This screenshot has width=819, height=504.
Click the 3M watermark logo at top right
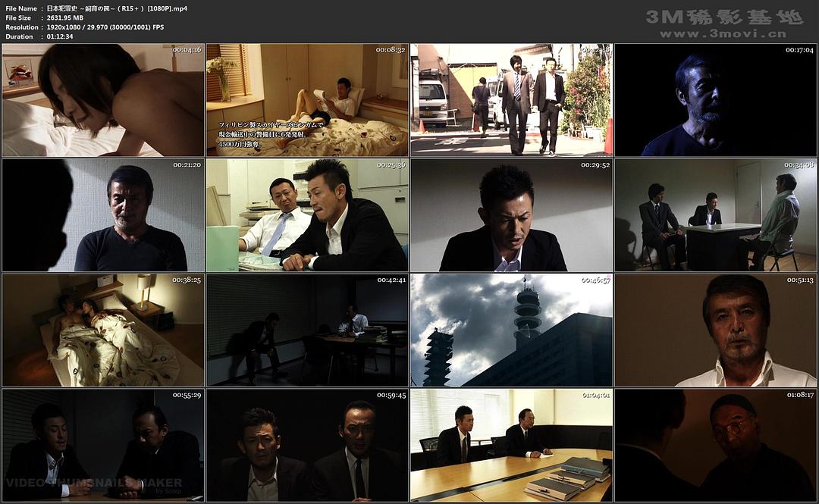click(723, 17)
